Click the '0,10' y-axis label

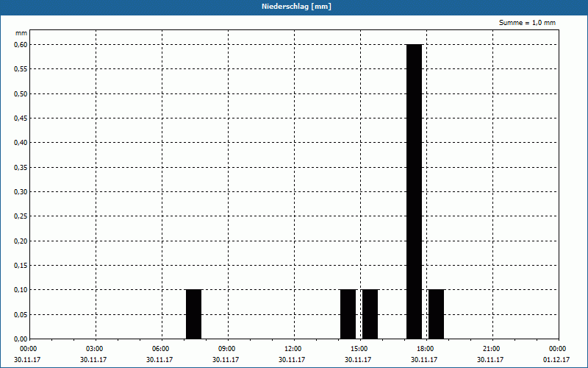pos(21,290)
